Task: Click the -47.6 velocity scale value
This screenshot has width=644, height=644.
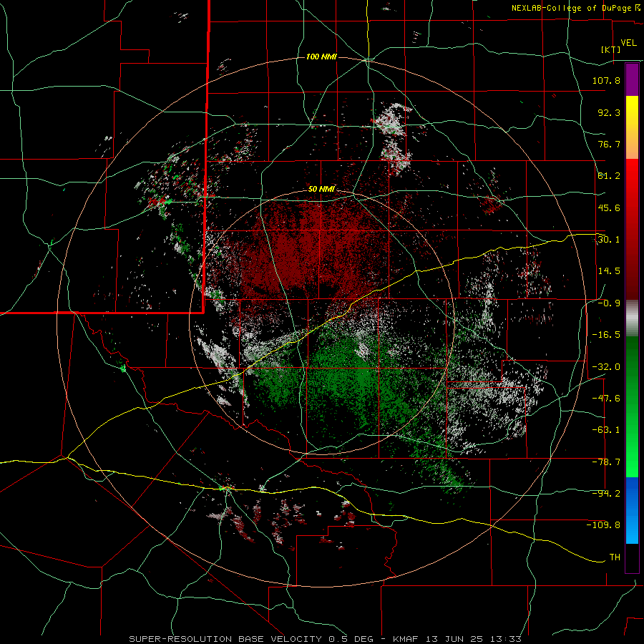Action: click(x=606, y=399)
